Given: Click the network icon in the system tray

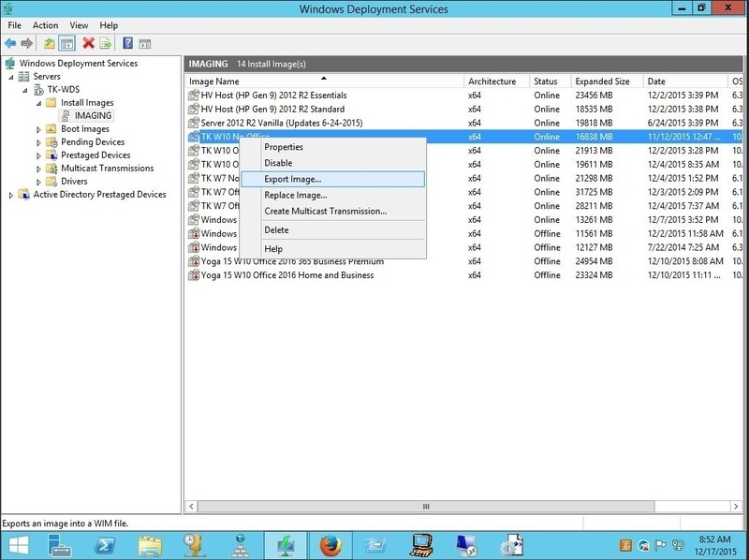Looking at the screenshot, I should 677,545.
